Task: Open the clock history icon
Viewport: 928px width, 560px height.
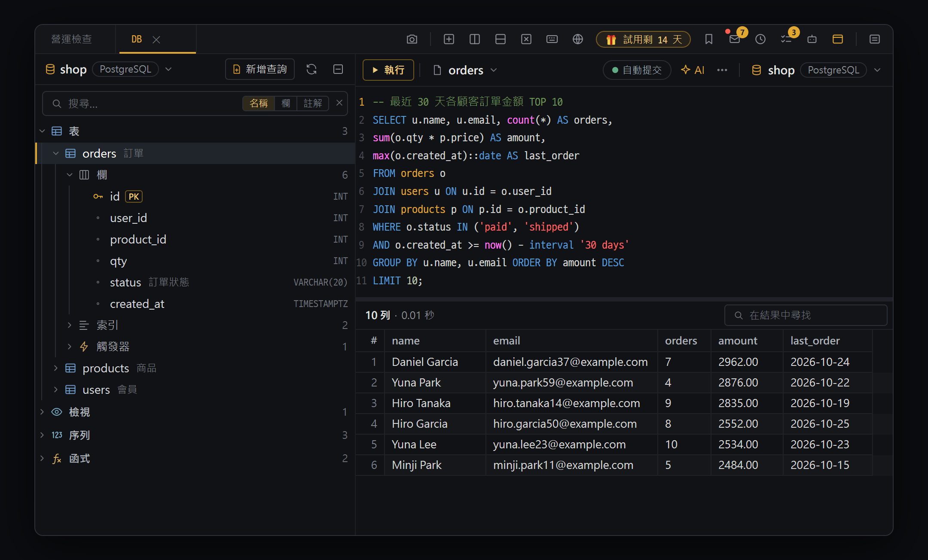Action: (760, 40)
